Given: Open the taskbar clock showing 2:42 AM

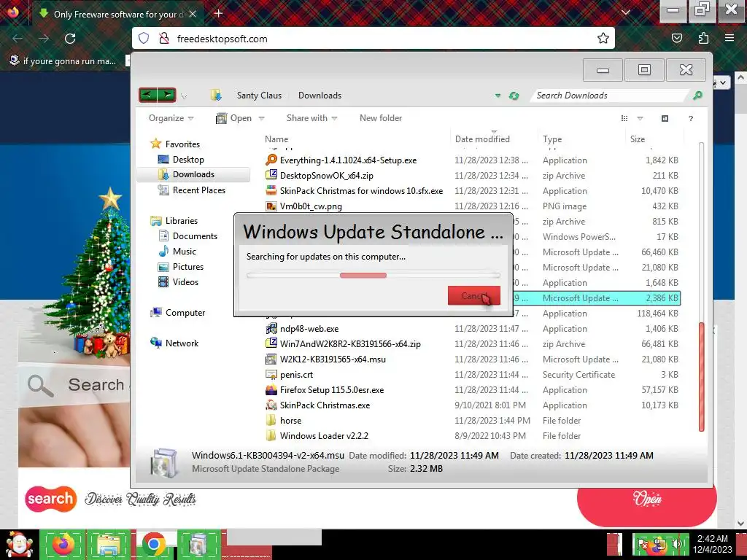Looking at the screenshot, I should click(712, 544).
